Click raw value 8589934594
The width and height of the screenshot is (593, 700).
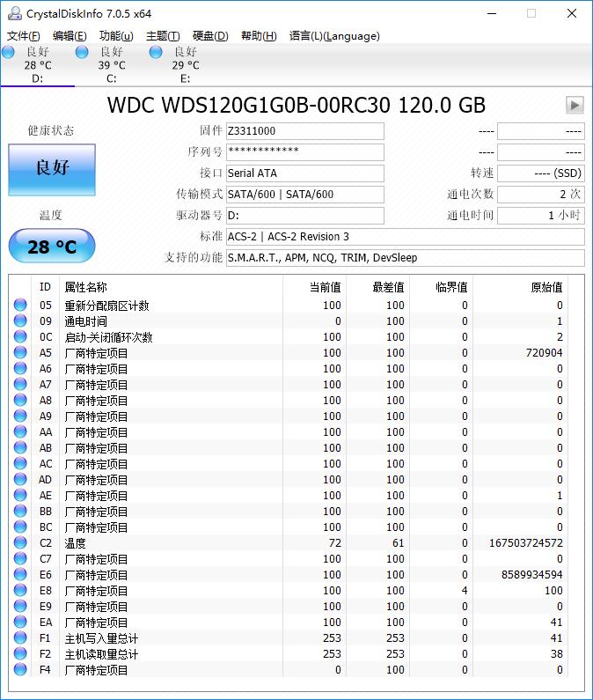[x=532, y=575]
